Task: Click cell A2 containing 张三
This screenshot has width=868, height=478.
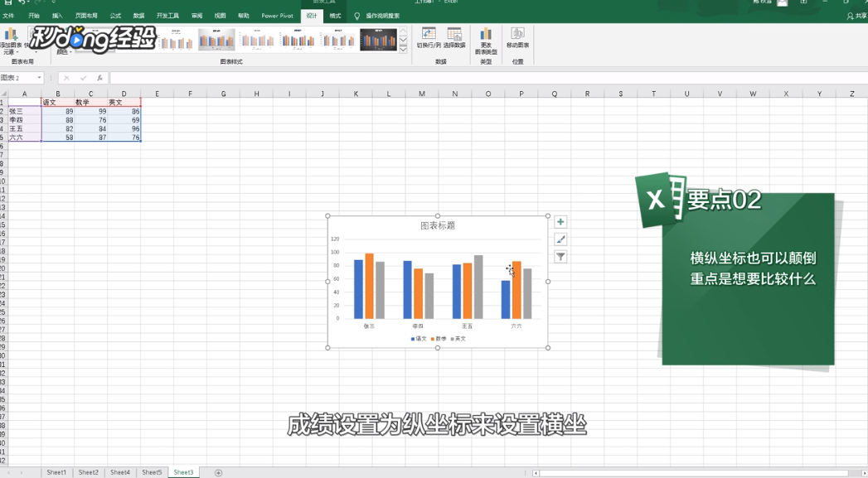Action: [24, 111]
